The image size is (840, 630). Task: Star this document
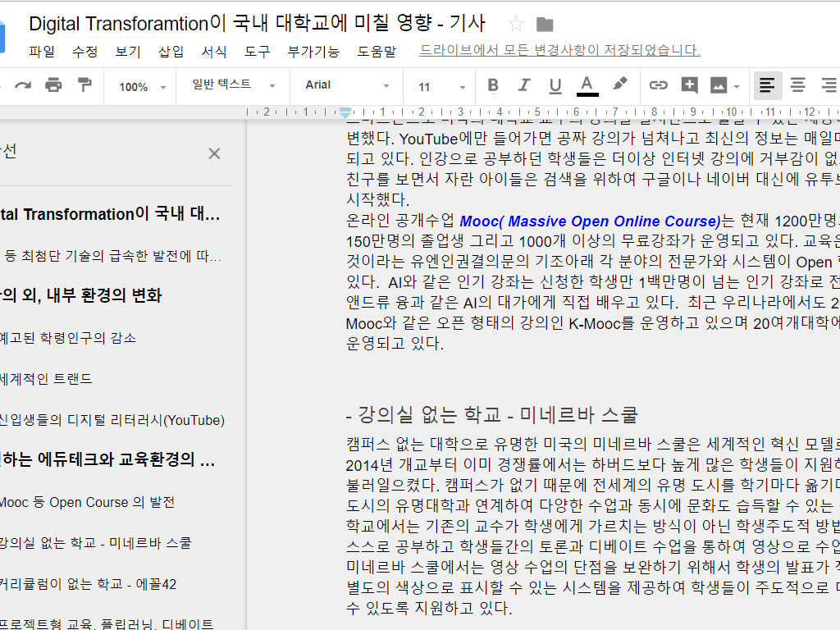coord(516,24)
